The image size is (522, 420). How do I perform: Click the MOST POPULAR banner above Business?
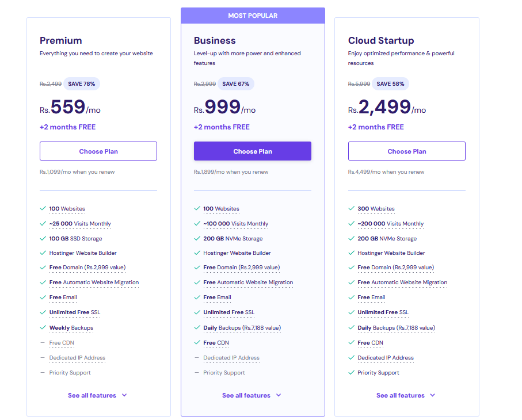click(x=253, y=16)
